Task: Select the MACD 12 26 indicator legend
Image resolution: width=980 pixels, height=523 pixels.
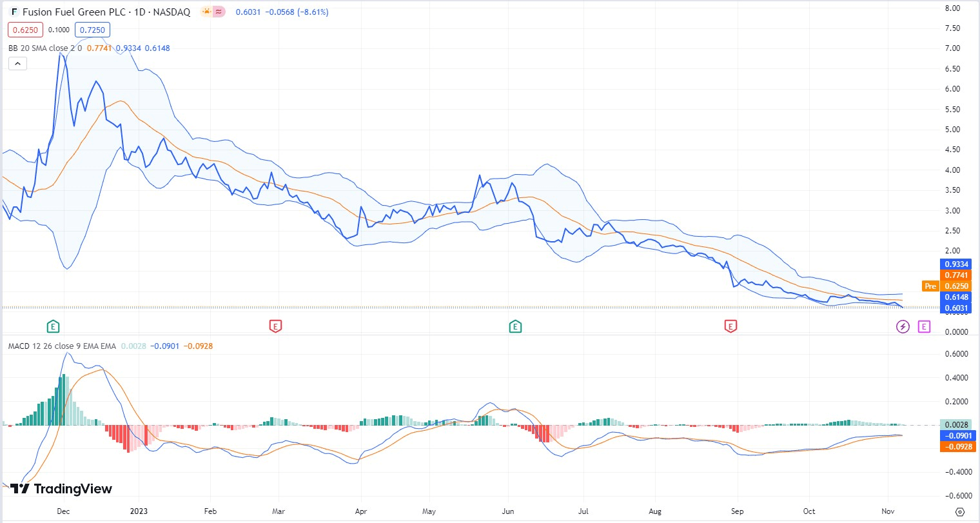Action: [62, 346]
